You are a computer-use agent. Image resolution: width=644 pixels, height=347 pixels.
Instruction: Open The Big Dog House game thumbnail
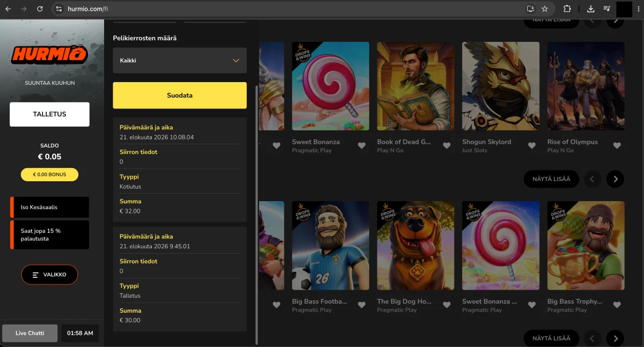pos(416,246)
